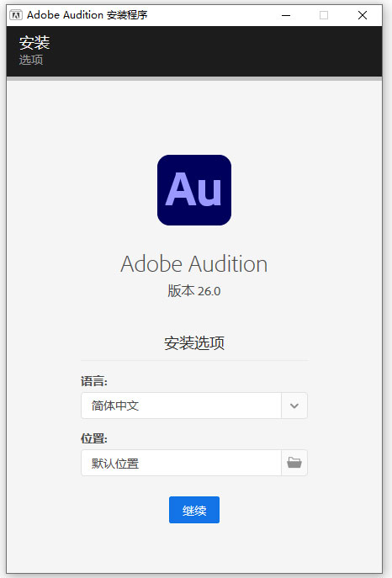Click the 安装选项 section heading
Image resolution: width=392 pixels, height=578 pixels.
click(194, 343)
